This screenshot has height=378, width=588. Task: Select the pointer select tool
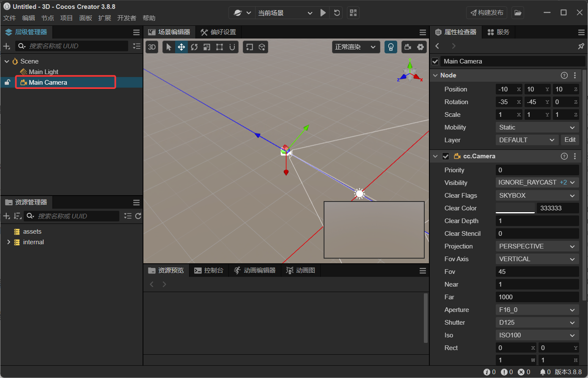pyautogui.click(x=169, y=47)
